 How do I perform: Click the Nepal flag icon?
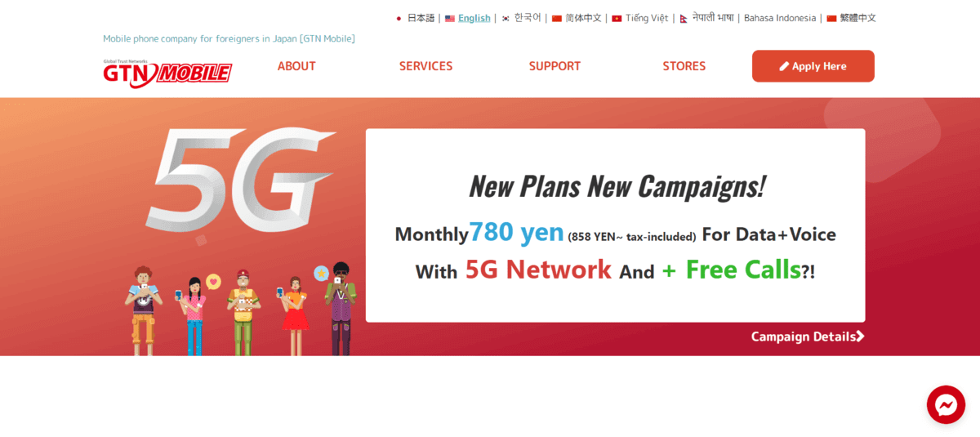(x=684, y=18)
